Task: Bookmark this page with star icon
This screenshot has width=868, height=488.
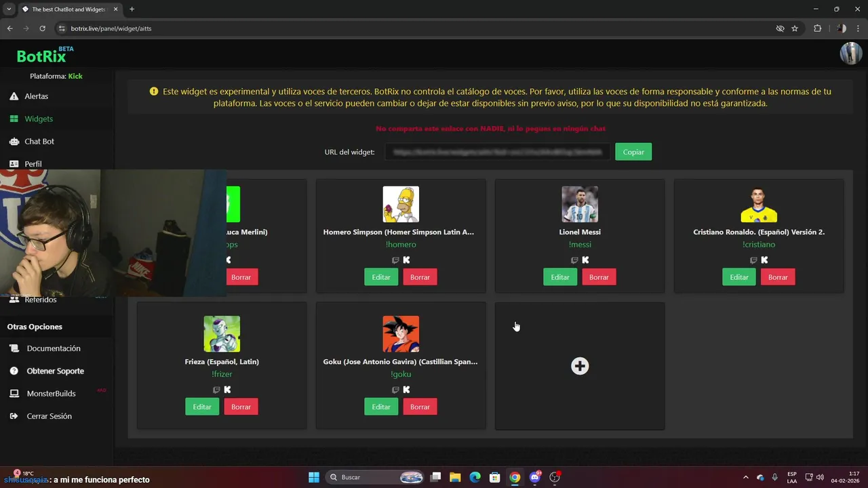Action: tap(795, 28)
